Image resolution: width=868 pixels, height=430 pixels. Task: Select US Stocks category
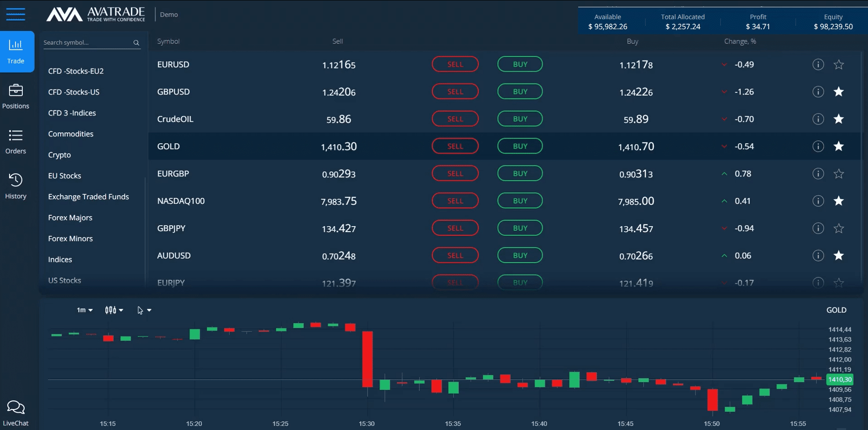tap(65, 280)
